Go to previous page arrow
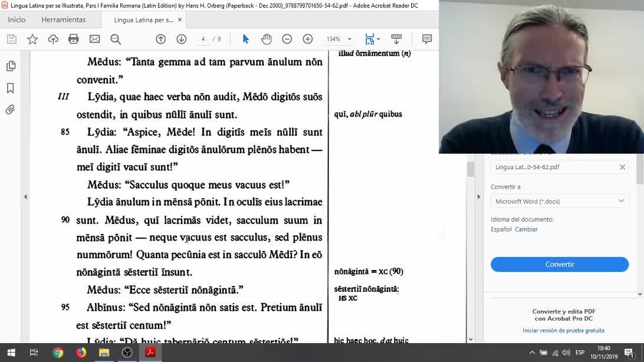The image size is (644, 362). 160,39
